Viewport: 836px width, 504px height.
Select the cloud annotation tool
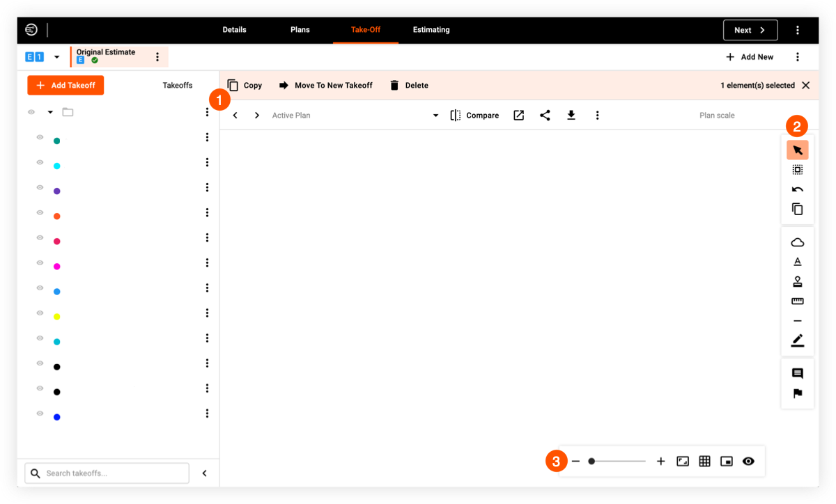[797, 242]
